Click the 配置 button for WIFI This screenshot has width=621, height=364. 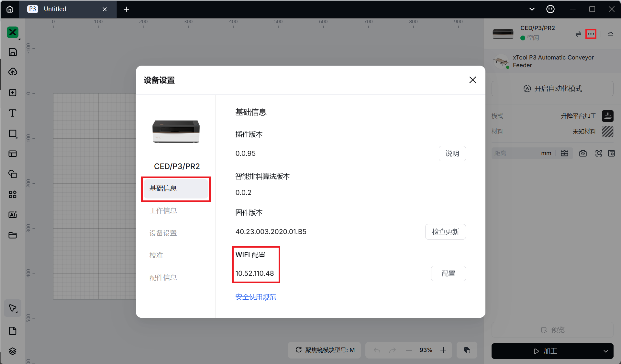(x=448, y=273)
